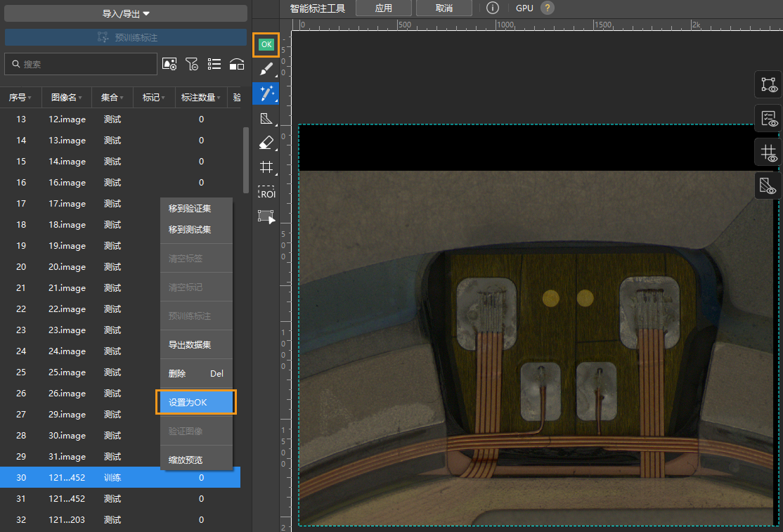Open the 图像名 column filter dropdown
Screen dimensions: 783x532
point(80,98)
